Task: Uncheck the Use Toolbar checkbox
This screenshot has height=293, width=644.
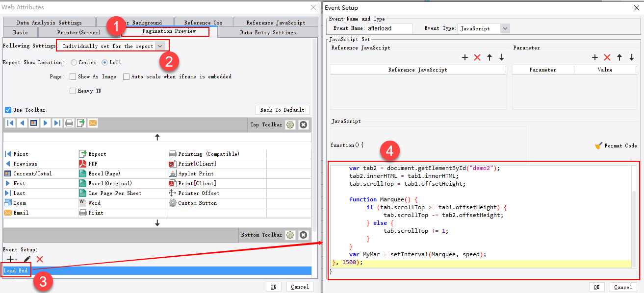Action: 7,109
